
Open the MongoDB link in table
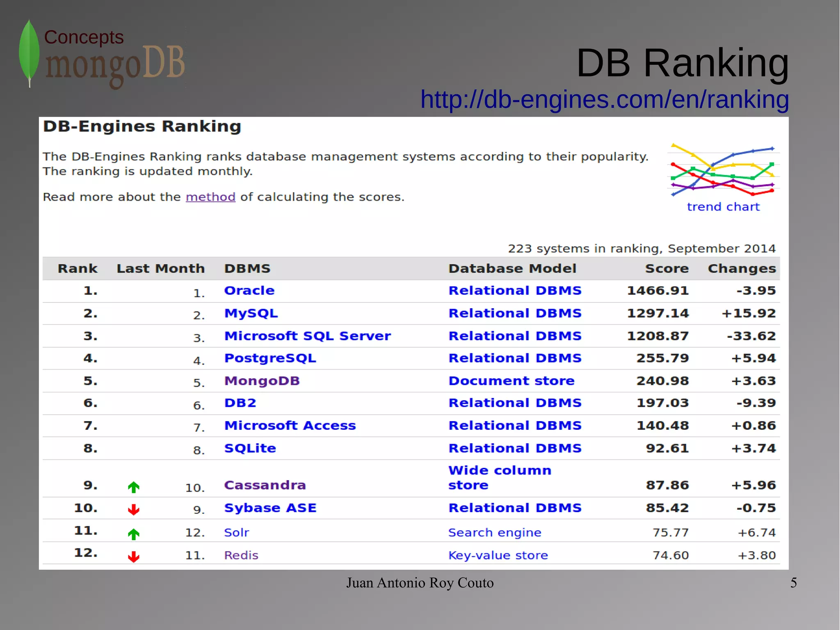[262, 381]
